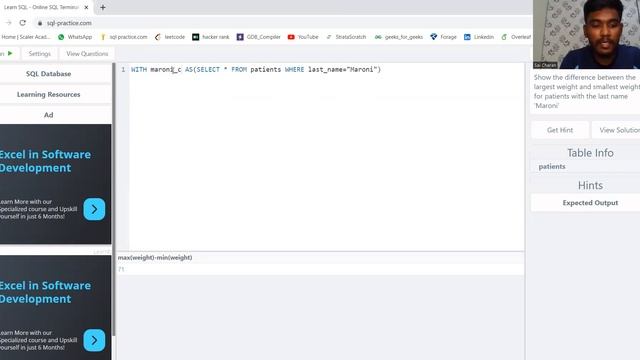The image size is (640, 360).
Task: Click the upper ad's blue arrow button
Action: [x=94, y=209]
